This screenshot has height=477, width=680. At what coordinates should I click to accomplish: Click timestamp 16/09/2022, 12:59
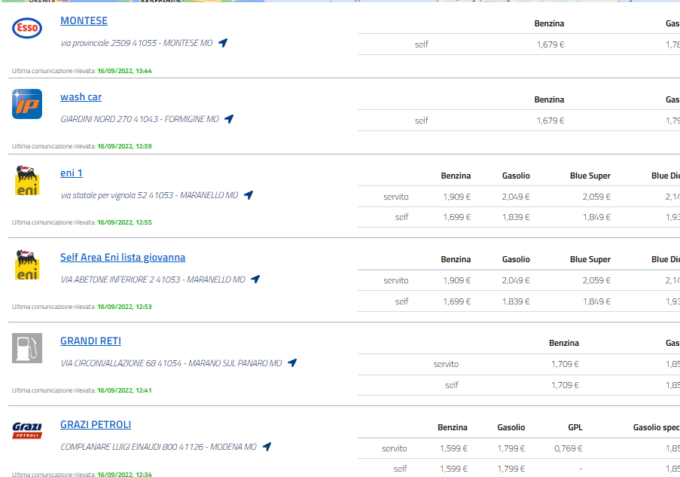124,146
